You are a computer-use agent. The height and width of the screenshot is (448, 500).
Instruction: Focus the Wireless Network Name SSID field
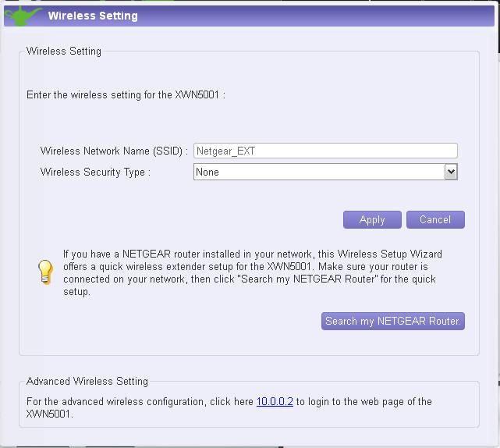325,151
